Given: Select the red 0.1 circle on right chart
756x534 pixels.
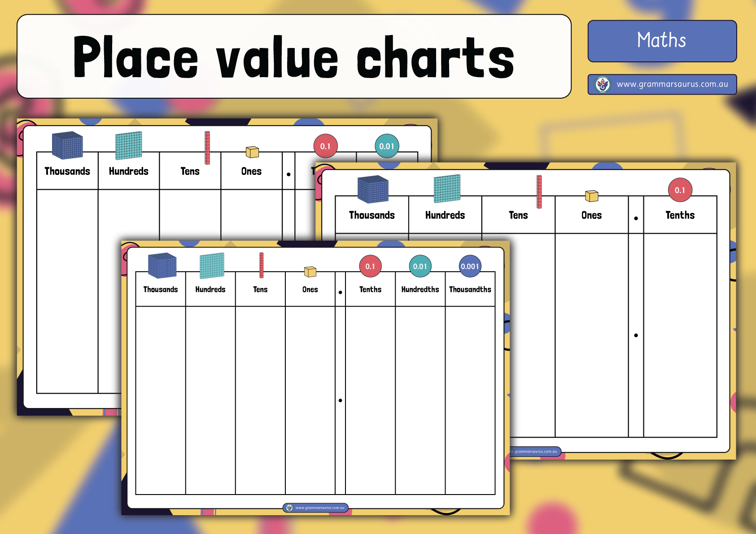Looking at the screenshot, I should coord(680,190).
